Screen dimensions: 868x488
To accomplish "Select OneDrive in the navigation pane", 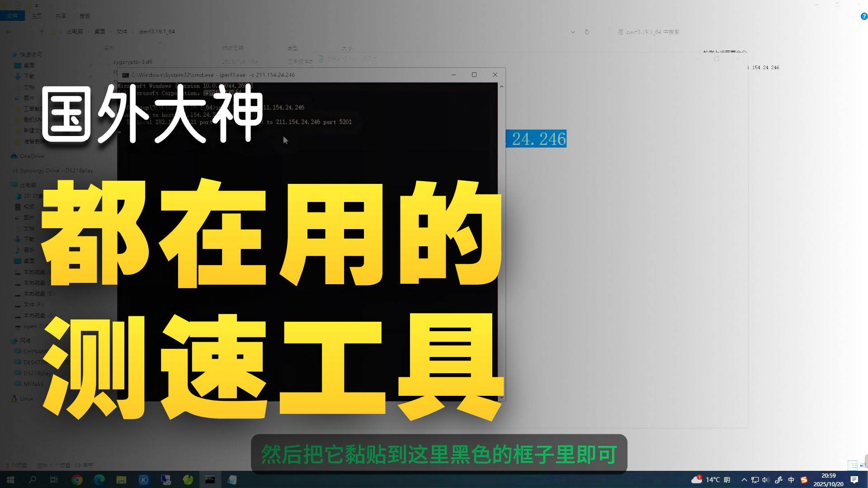I will 32,156.
